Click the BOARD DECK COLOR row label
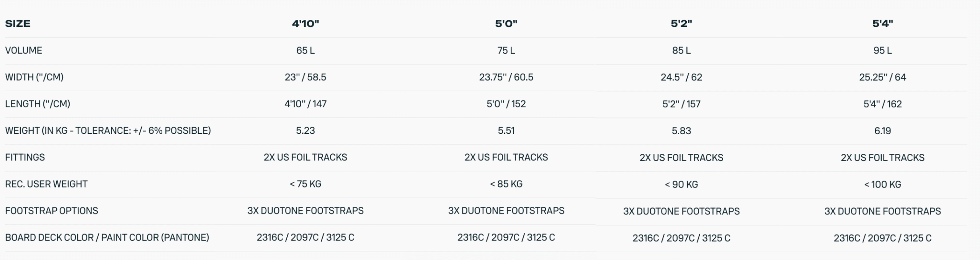 107,238
